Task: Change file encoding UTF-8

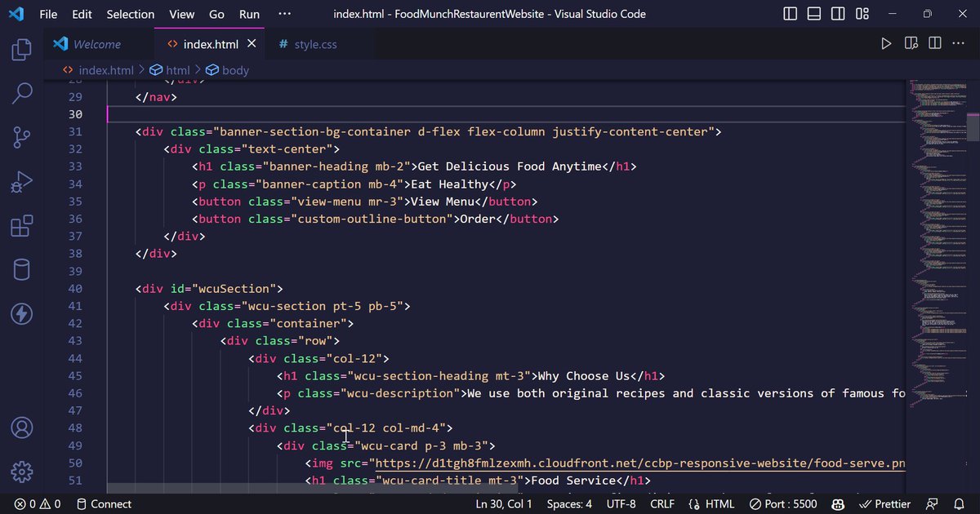Action: click(x=621, y=504)
